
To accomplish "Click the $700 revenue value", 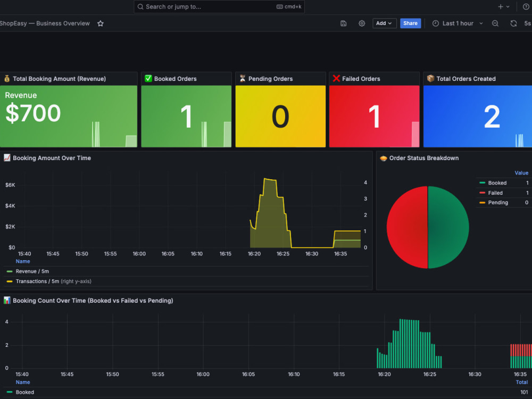I will (33, 113).
